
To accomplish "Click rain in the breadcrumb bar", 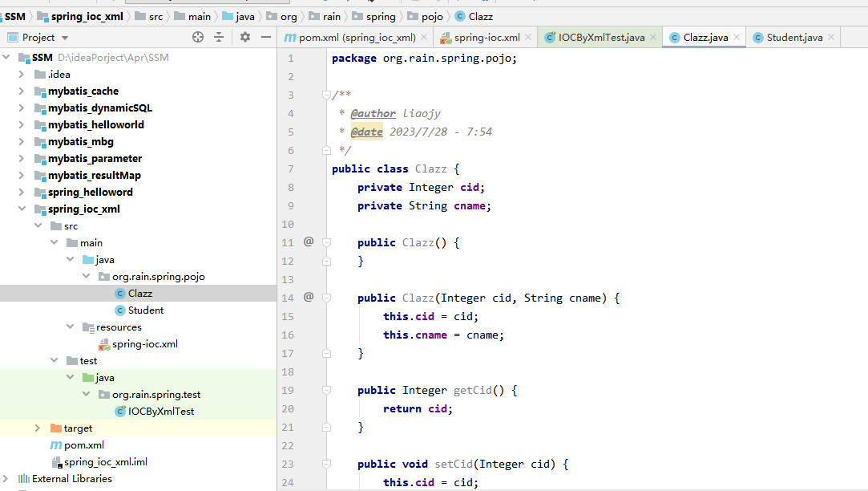I will (x=332, y=17).
